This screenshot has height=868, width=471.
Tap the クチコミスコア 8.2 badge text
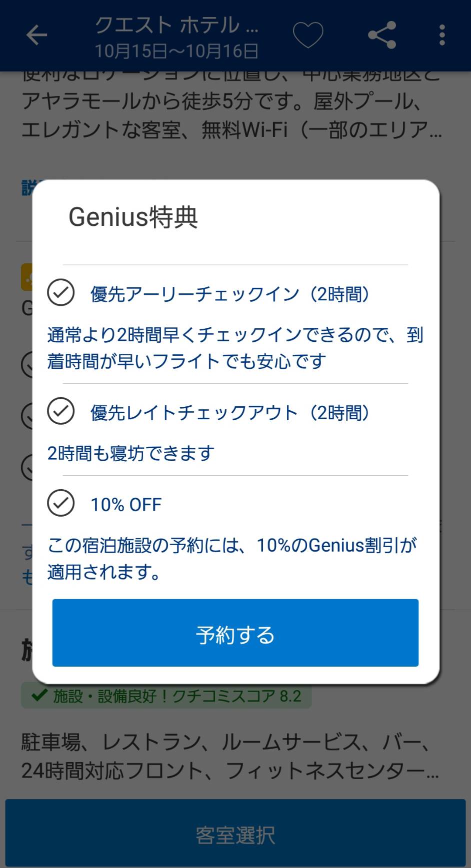[177, 696]
